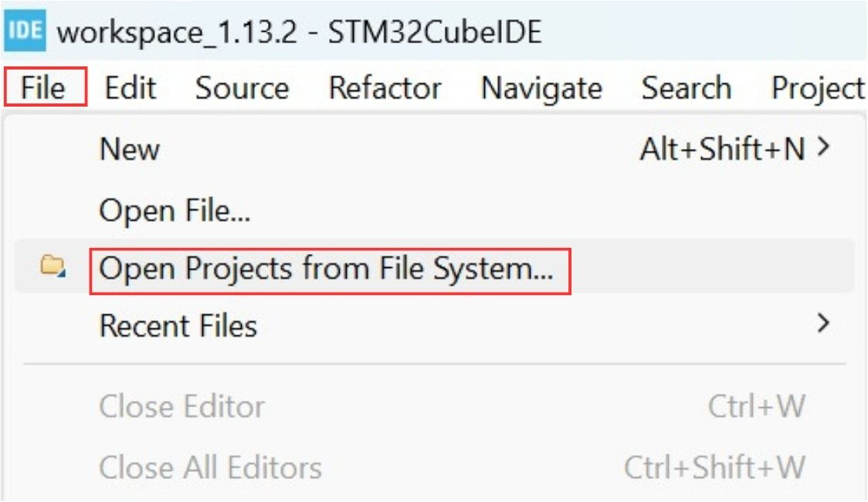Viewport: 868px width, 502px height.
Task: Open the Edit menu
Action: tap(131, 88)
